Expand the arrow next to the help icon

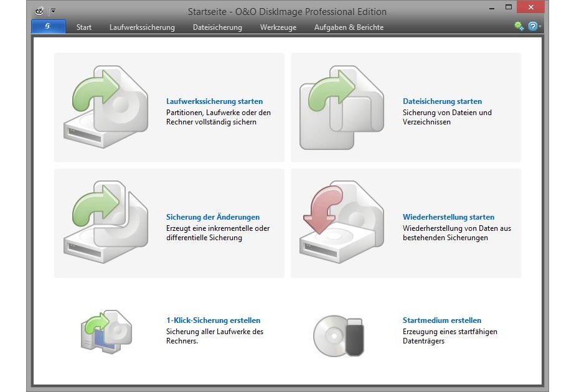540,26
